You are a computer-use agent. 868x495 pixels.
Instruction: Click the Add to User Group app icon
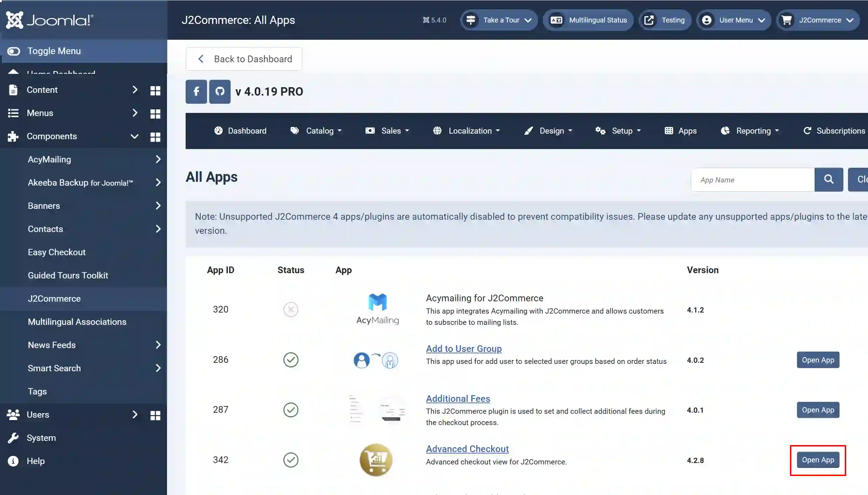point(376,360)
